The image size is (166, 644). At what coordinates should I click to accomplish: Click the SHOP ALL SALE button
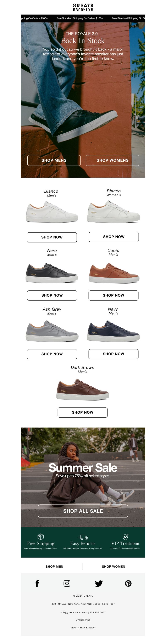pyautogui.click(x=83, y=511)
